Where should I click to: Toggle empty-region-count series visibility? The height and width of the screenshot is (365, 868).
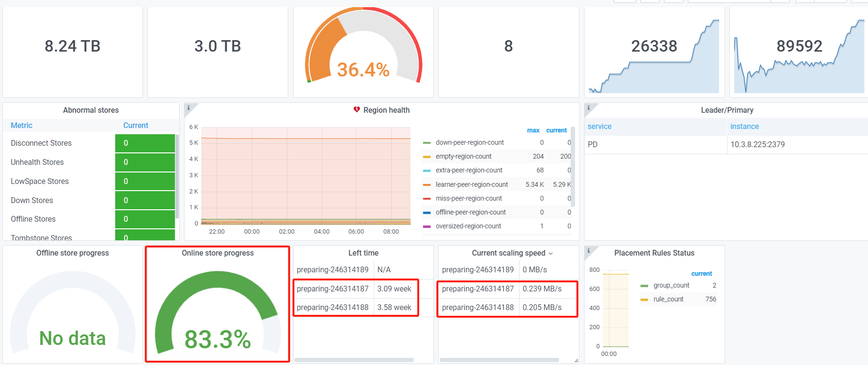click(x=463, y=156)
